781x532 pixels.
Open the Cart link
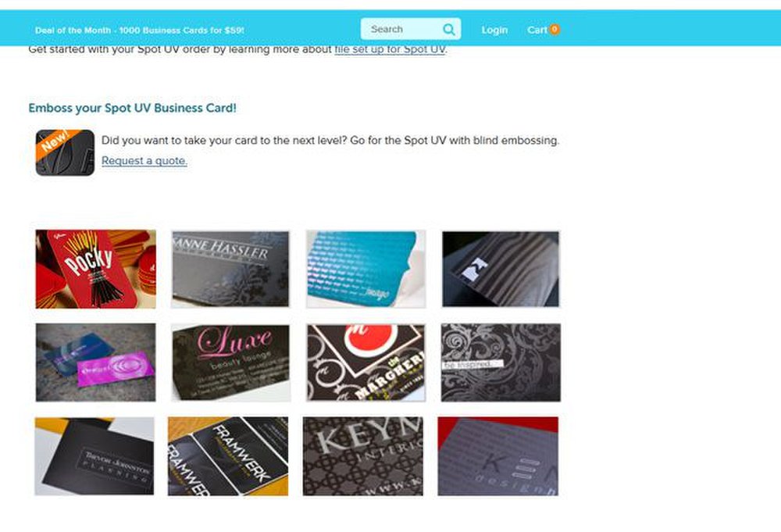click(x=537, y=30)
